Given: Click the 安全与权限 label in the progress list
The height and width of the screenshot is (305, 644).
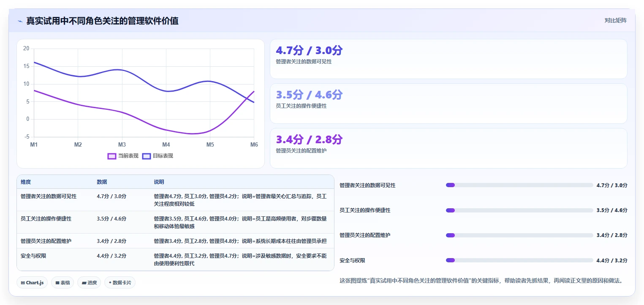Looking at the screenshot, I should 353,261.
